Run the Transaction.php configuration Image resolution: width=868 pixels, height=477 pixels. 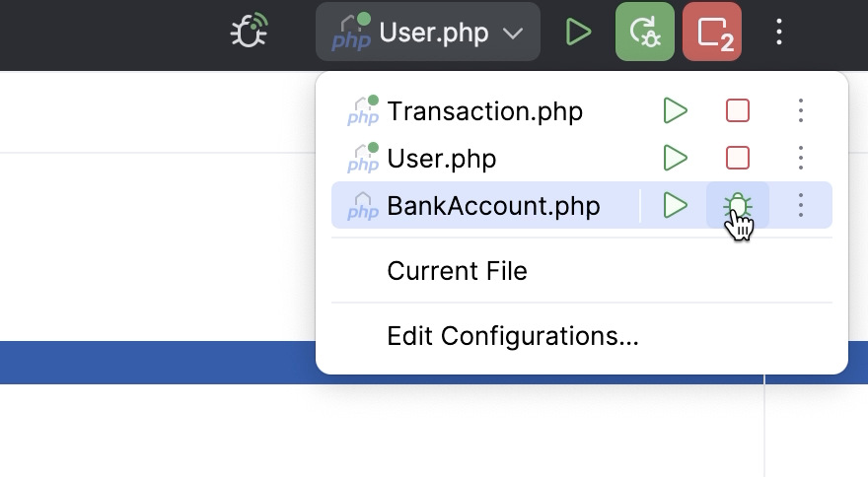coord(676,110)
